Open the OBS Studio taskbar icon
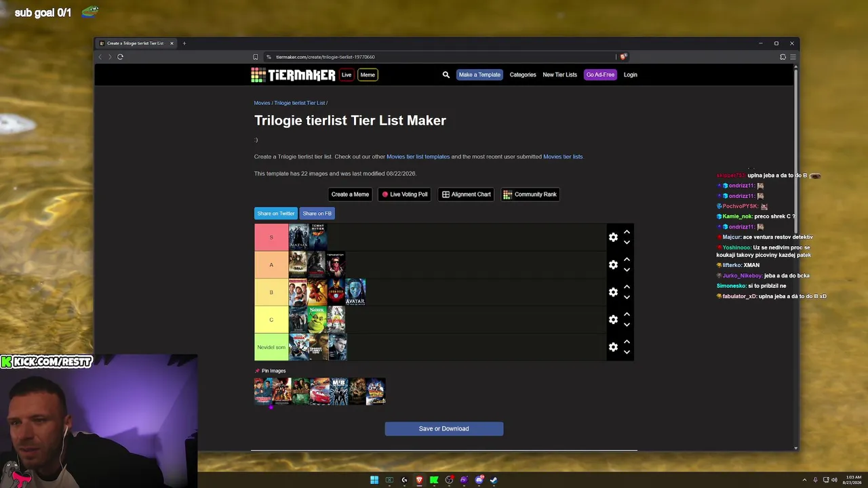 (449, 481)
